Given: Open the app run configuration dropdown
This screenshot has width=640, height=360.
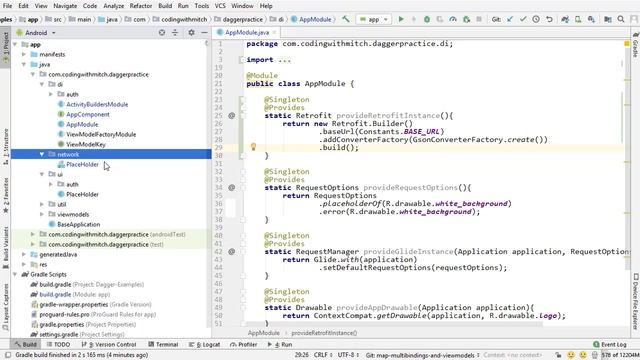Looking at the screenshot, I should (x=374, y=19).
